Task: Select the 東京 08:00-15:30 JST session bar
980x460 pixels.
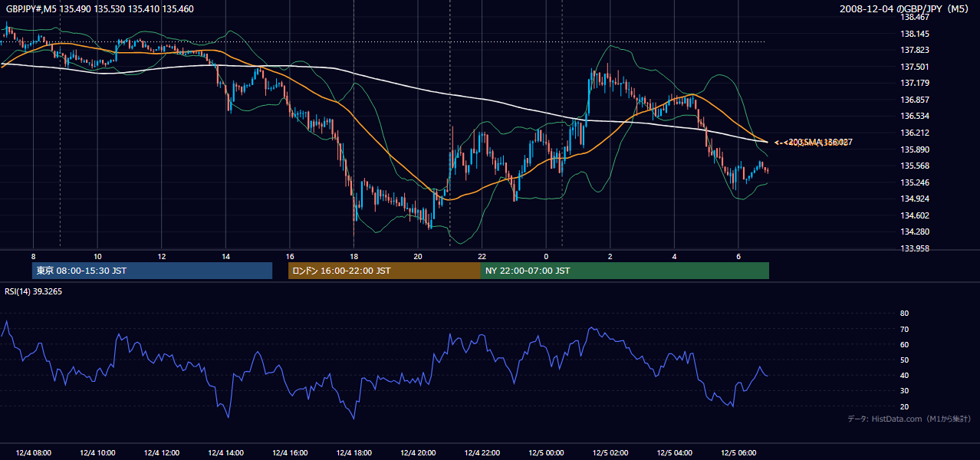Action: [x=152, y=271]
